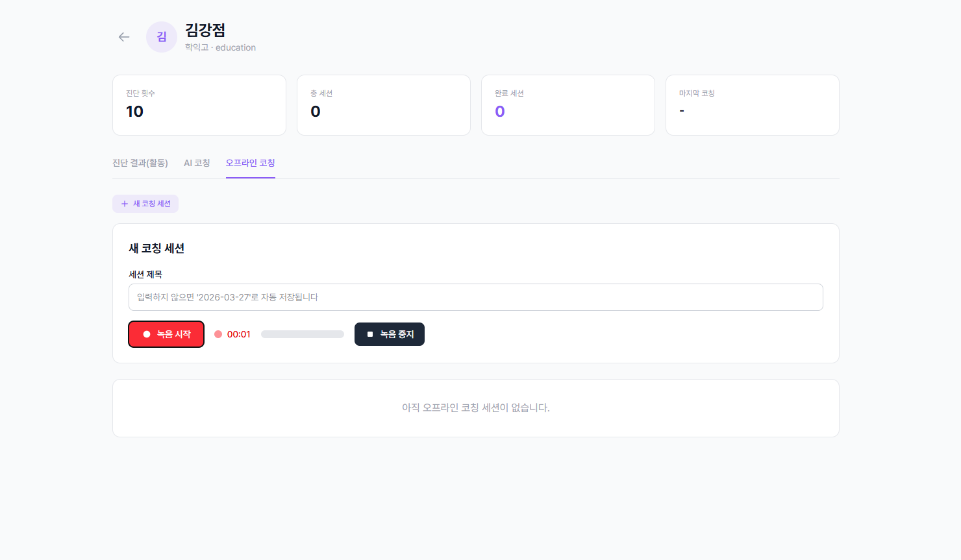Image resolution: width=961 pixels, height=560 pixels.
Task: Click the back arrow icon
Action: tap(124, 37)
